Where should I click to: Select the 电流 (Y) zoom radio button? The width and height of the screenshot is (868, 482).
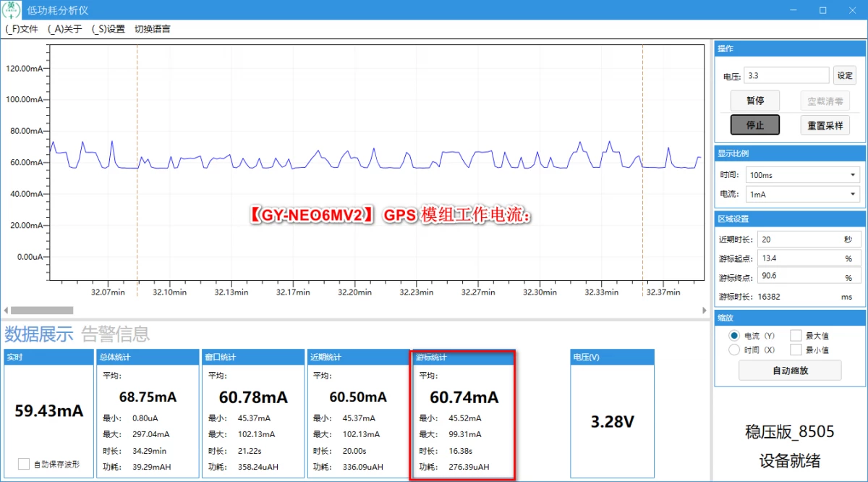[x=734, y=336]
